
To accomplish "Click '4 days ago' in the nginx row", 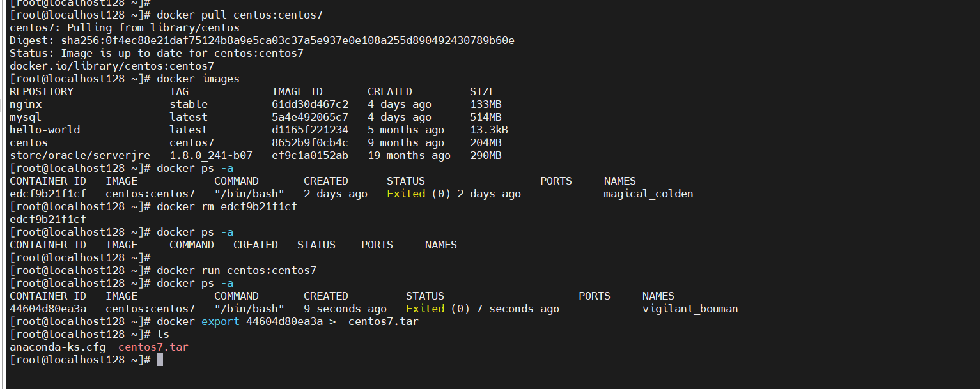I will point(400,104).
